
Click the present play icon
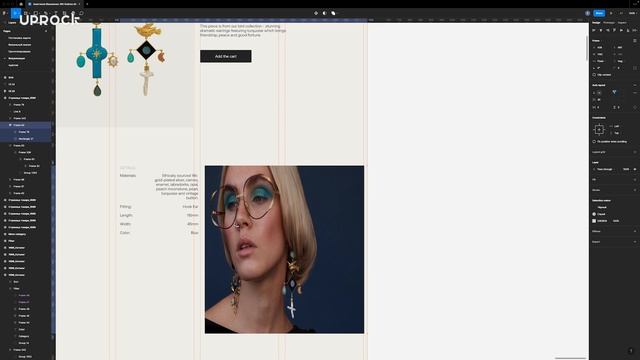coord(611,13)
